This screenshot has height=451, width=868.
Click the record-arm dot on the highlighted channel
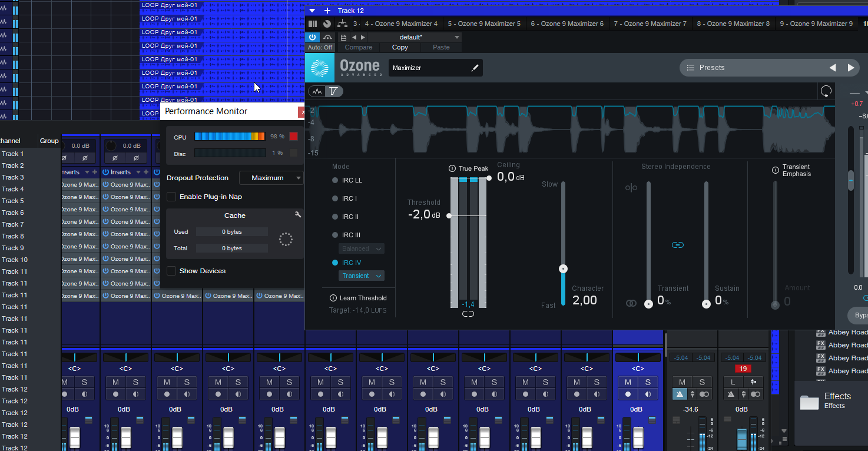coord(628,394)
